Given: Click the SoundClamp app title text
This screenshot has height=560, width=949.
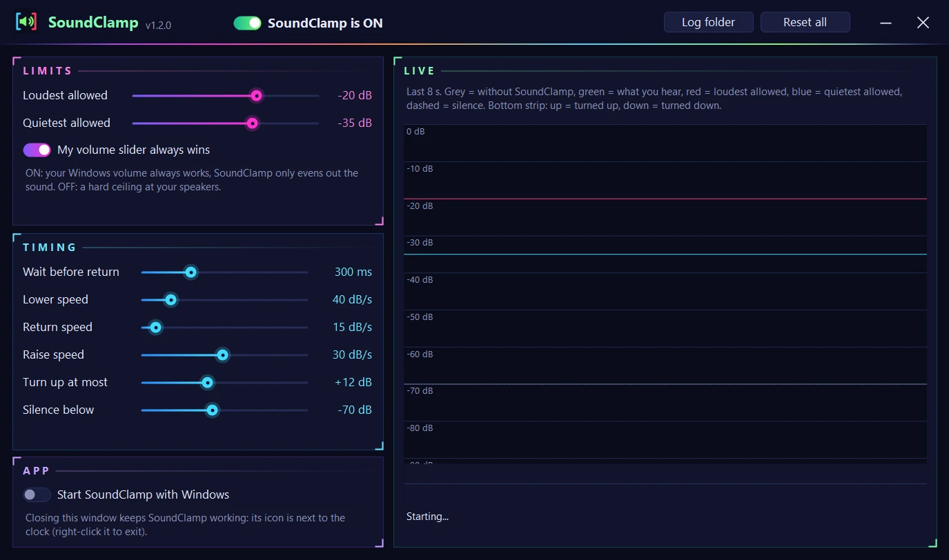Looking at the screenshot, I should [x=93, y=23].
